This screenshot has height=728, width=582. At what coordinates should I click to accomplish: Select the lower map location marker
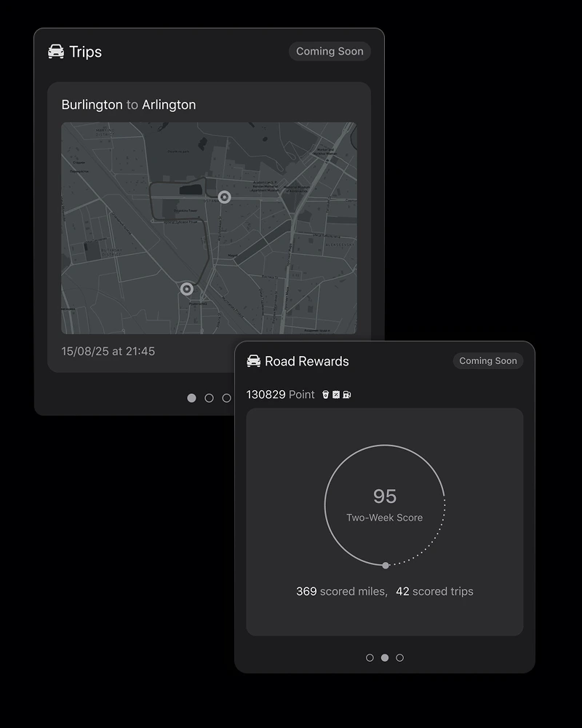(187, 289)
